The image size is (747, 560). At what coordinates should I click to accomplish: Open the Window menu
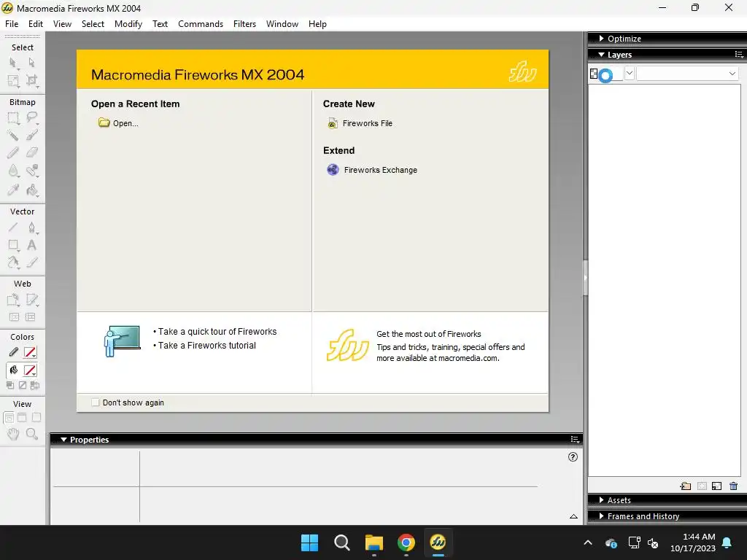[282, 24]
